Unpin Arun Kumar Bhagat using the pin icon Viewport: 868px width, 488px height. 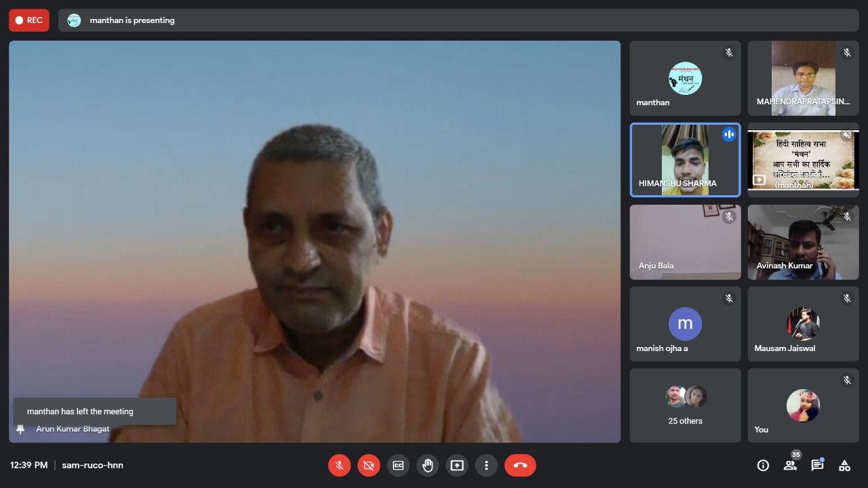(x=20, y=429)
